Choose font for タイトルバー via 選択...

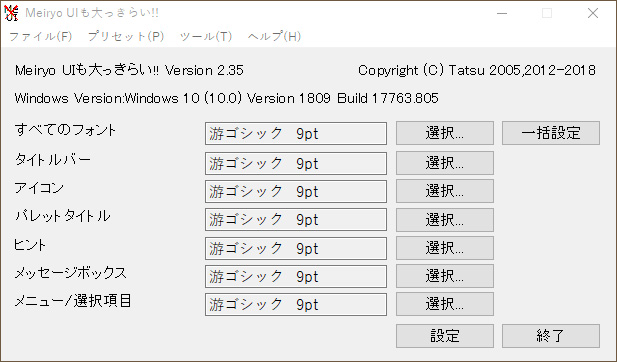(x=445, y=163)
